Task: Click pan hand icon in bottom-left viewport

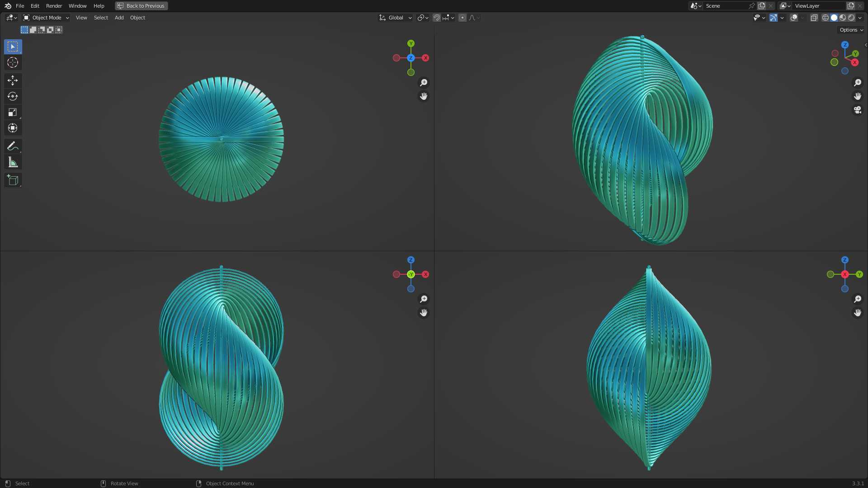Action: tap(424, 313)
